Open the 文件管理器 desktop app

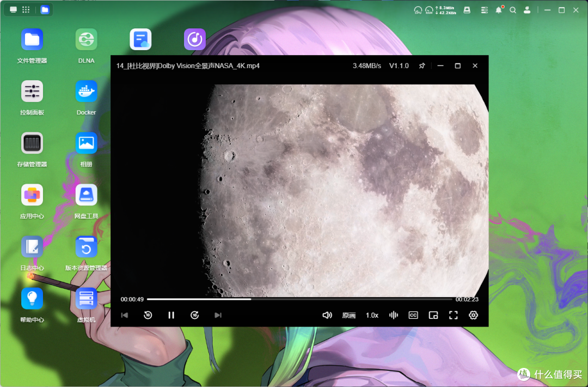pyautogui.click(x=32, y=39)
